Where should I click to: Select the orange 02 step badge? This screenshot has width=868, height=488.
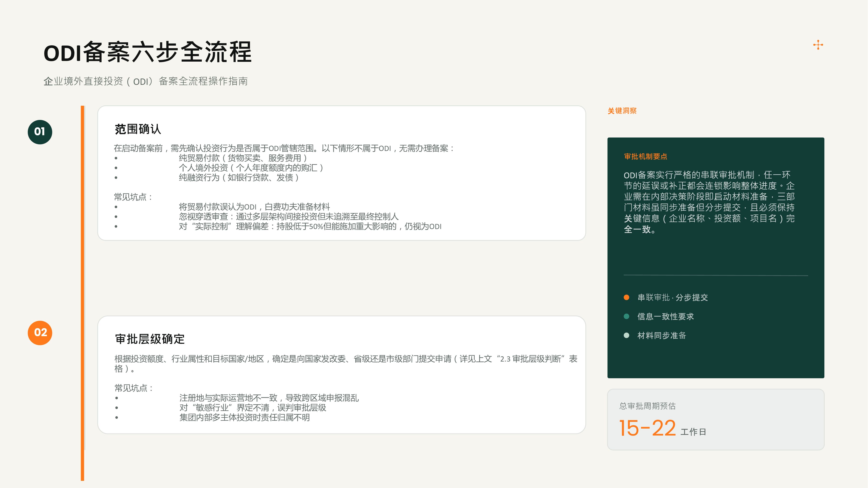tap(40, 333)
